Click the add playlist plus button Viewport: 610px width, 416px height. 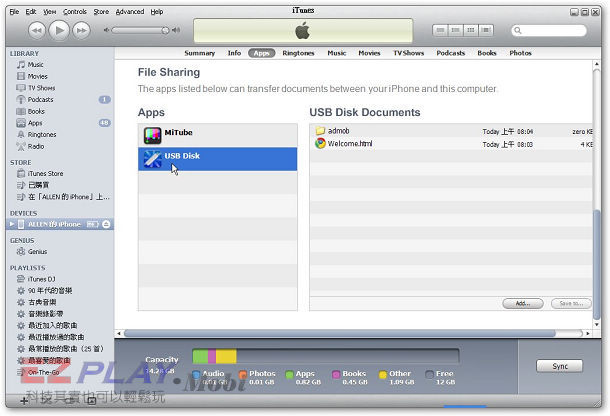coord(24,400)
